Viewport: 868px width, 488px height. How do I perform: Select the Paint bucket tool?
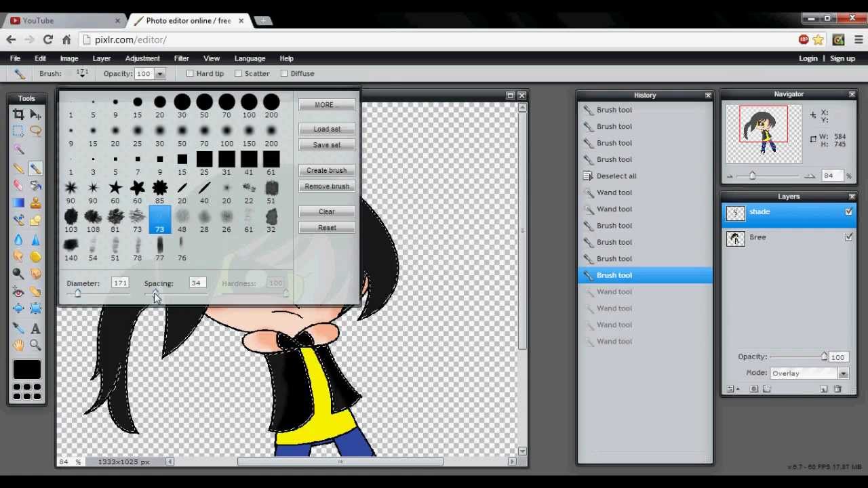point(35,185)
